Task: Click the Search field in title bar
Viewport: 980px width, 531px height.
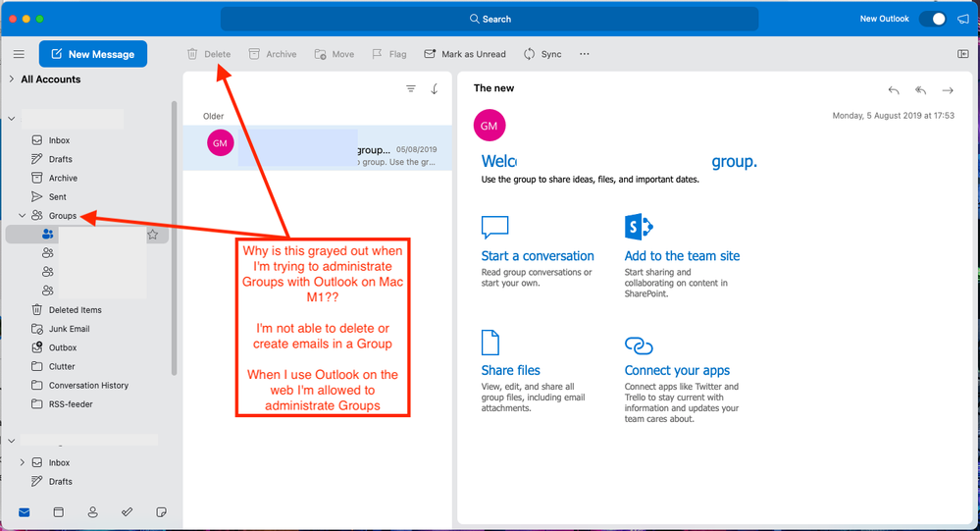Action: 490,19
